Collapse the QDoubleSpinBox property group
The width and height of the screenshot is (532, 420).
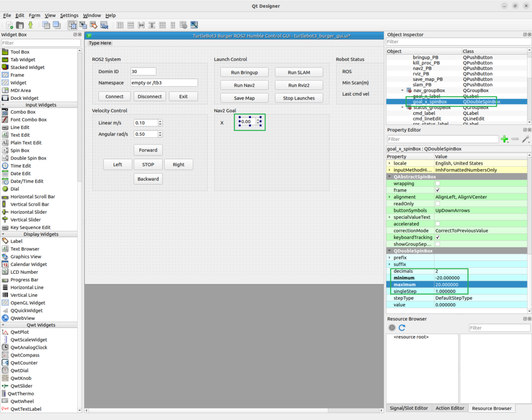(x=390, y=251)
